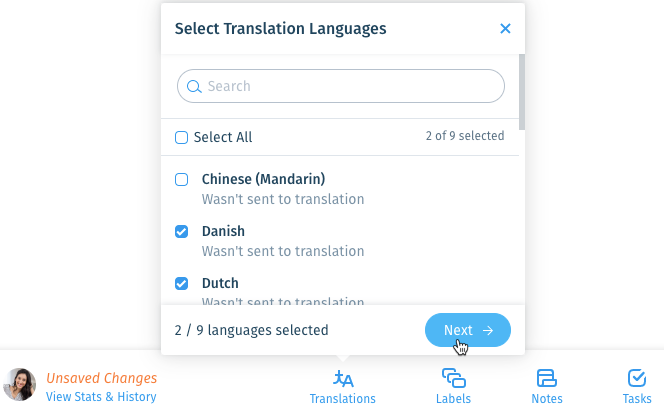The image size is (664, 411).
Task: Click the Unsaved Changes text
Action: click(x=102, y=378)
